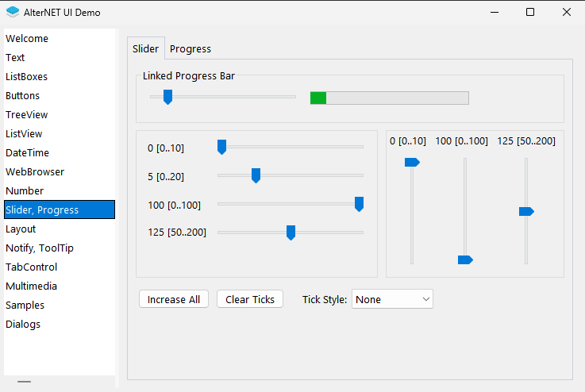Switch to the Progress tab
585x392 pixels.
[x=191, y=49]
